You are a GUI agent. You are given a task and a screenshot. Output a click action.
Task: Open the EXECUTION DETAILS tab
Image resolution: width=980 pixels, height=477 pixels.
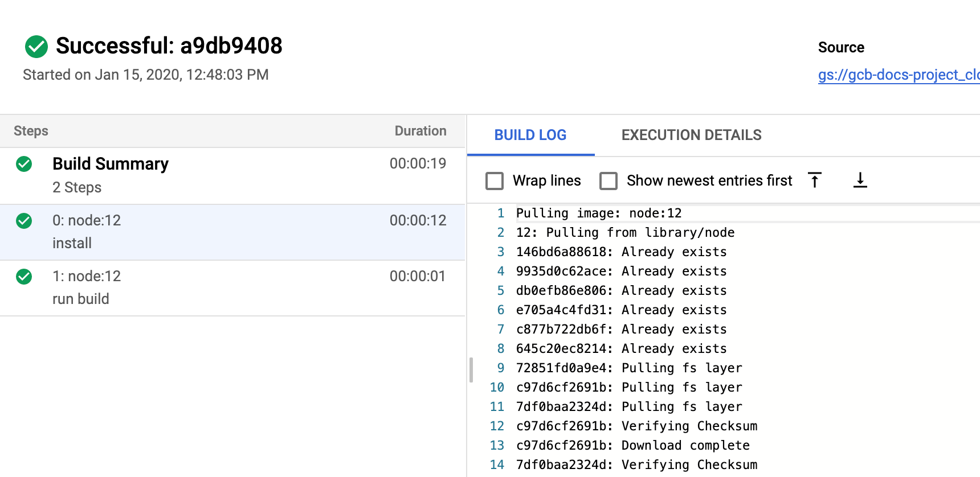point(691,135)
